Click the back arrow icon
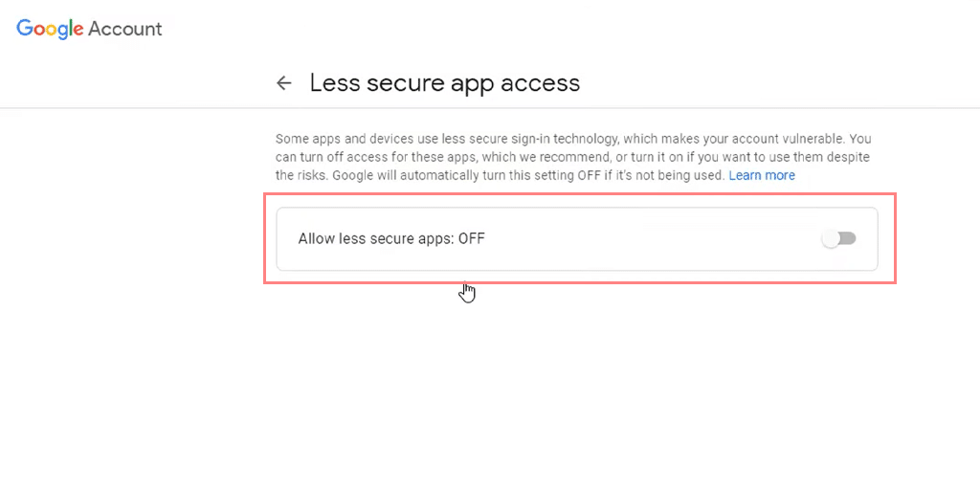Viewport: 980px width, 490px height. (283, 83)
